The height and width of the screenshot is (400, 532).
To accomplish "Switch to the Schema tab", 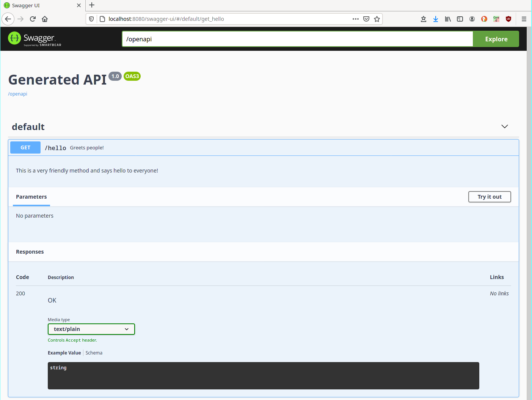I will [94, 353].
